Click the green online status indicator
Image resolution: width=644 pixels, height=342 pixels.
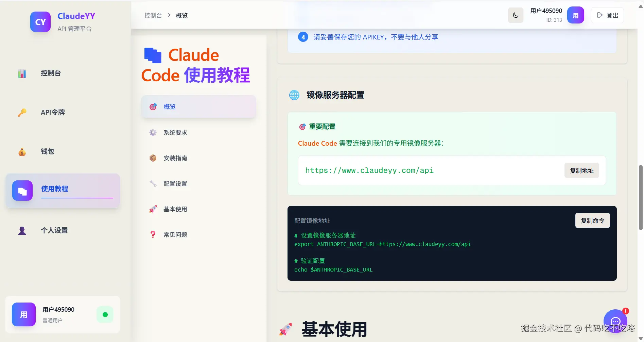tap(105, 314)
